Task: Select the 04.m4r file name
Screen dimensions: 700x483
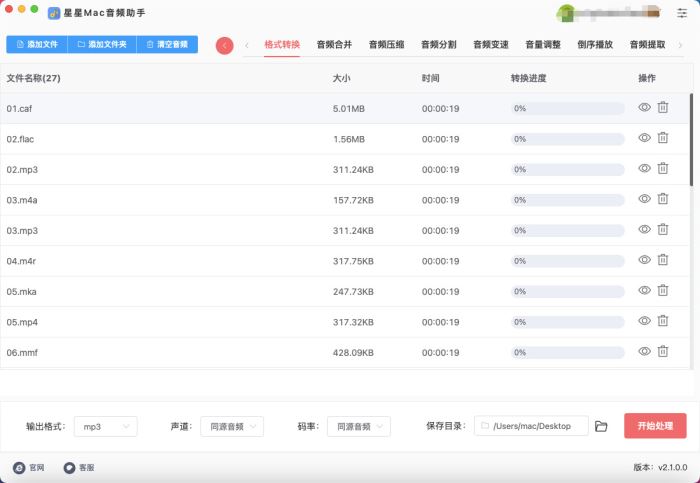Action: click(x=21, y=261)
